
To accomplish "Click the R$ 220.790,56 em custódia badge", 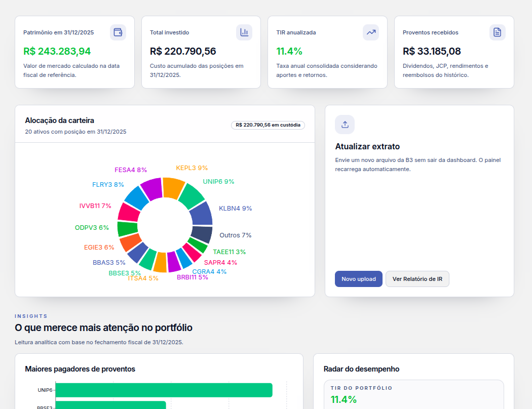I will [268, 125].
